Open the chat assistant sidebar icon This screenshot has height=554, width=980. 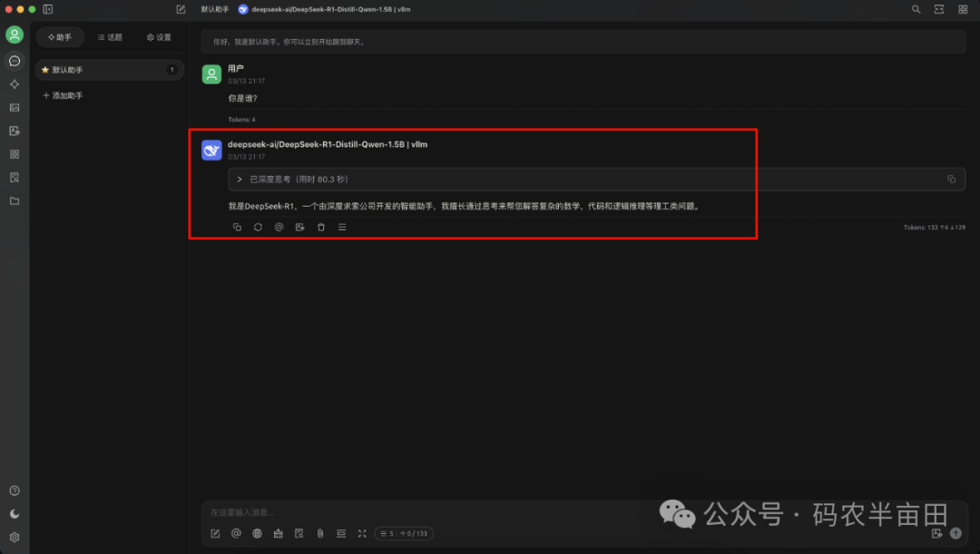point(15,61)
